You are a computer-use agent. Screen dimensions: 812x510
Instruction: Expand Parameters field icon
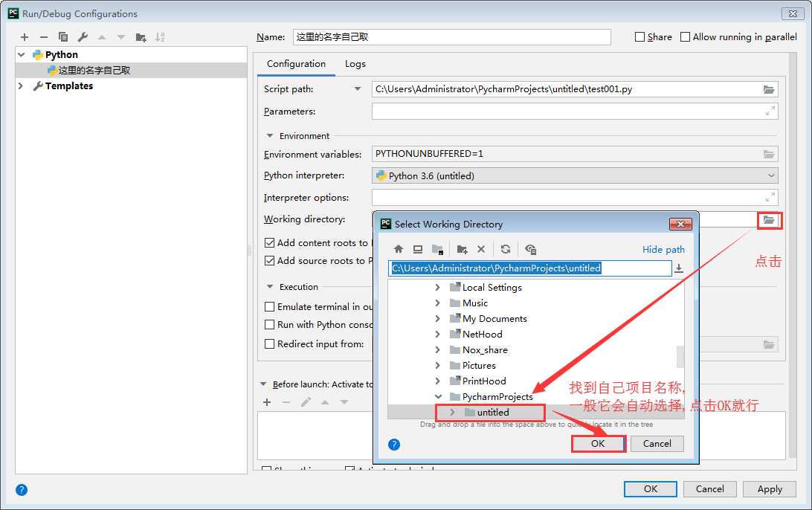tap(770, 111)
